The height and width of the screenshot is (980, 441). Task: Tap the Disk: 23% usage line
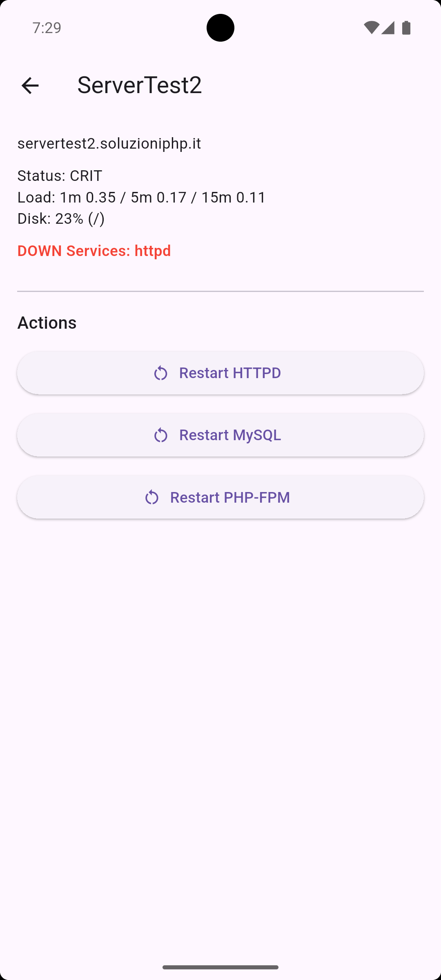pyautogui.click(x=61, y=218)
